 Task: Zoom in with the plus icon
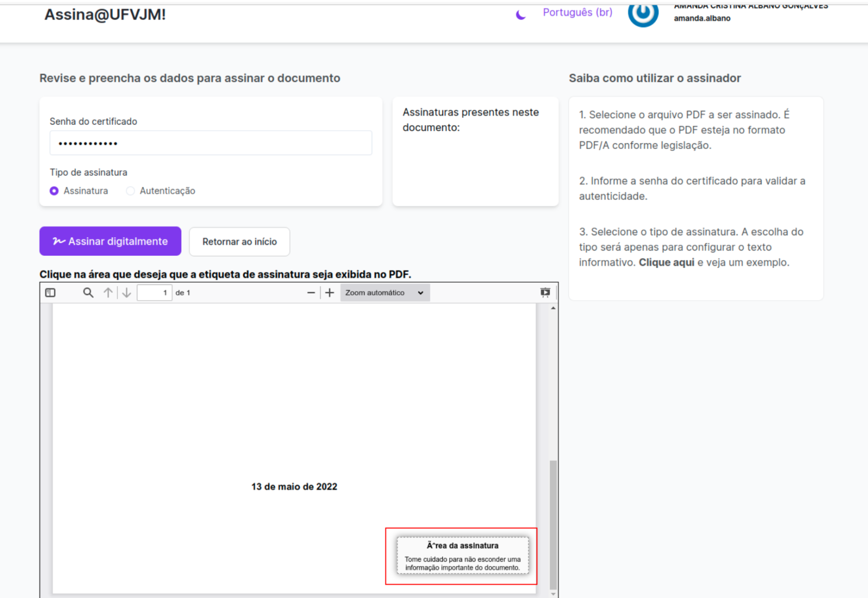pyautogui.click(x=330, y=293)
